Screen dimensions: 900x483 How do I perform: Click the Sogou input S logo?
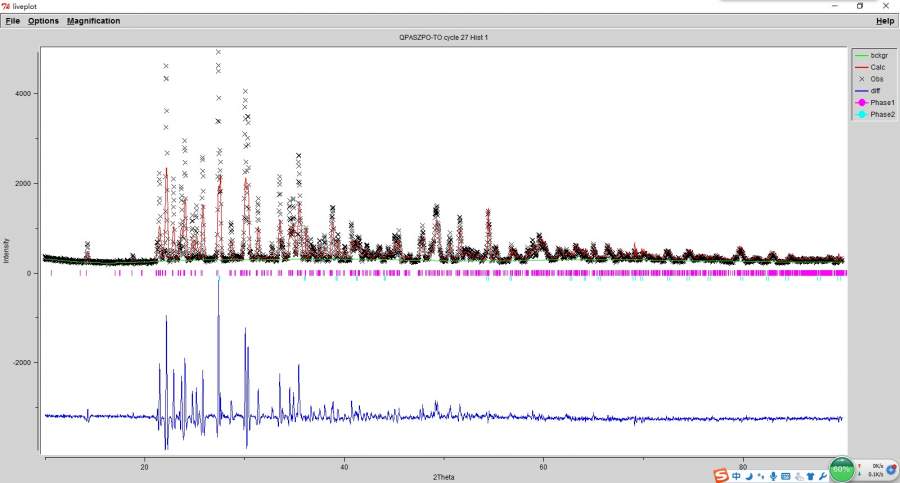[x=721, y=475]
